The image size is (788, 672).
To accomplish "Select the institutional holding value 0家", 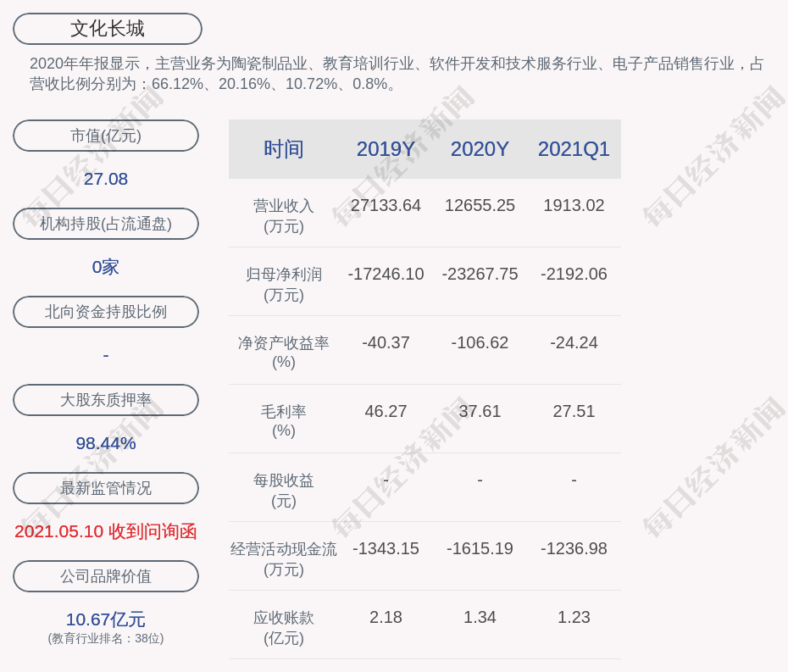I will 106,267.
